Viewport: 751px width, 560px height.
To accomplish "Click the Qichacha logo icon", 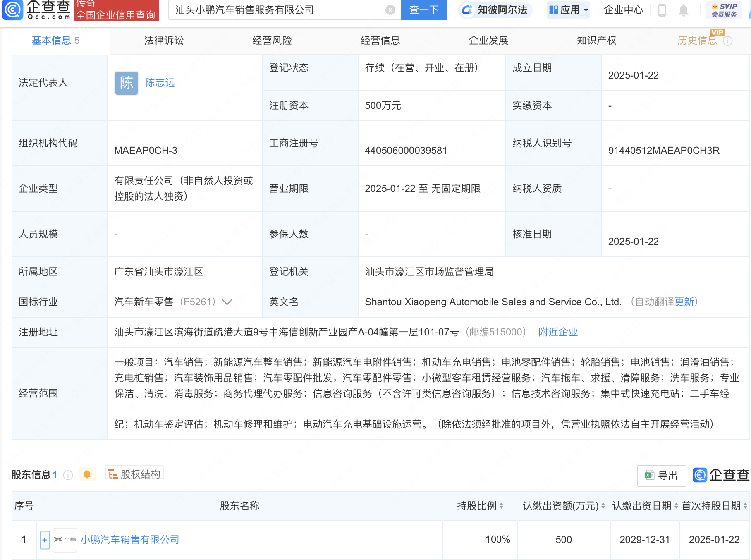I will pyautogui.click(x=12, y=10).
